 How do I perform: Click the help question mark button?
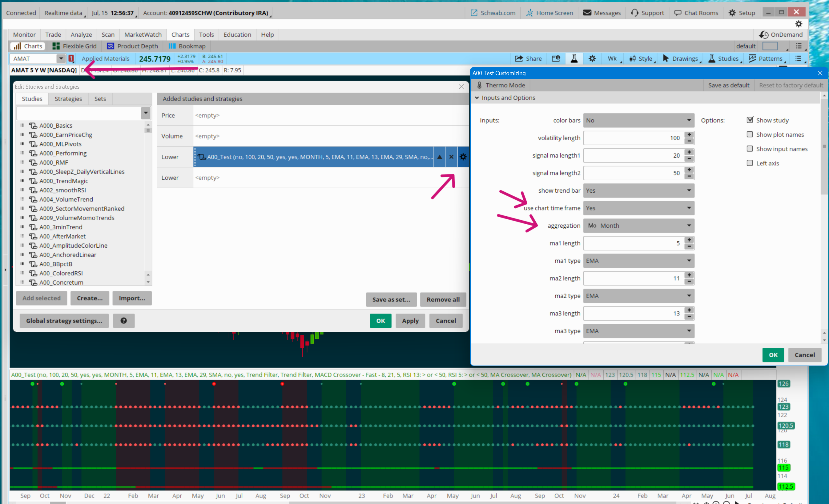[x=123, y=320]
